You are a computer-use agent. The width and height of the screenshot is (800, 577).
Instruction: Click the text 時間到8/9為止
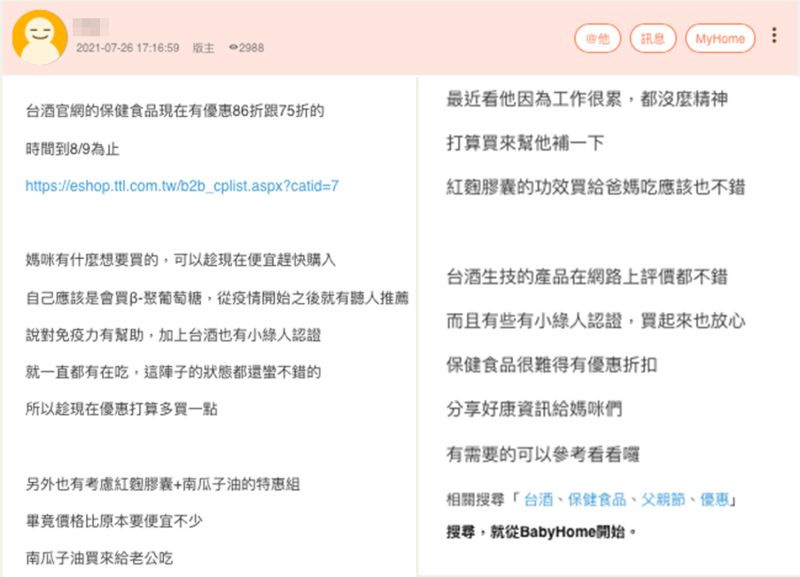[x=72, y=149]
